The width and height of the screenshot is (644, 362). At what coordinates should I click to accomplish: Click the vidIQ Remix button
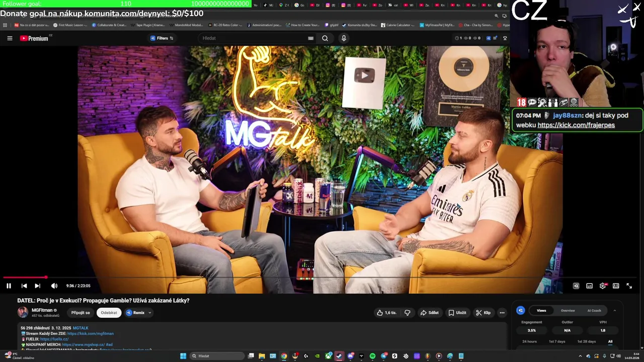tap(135, 313)
